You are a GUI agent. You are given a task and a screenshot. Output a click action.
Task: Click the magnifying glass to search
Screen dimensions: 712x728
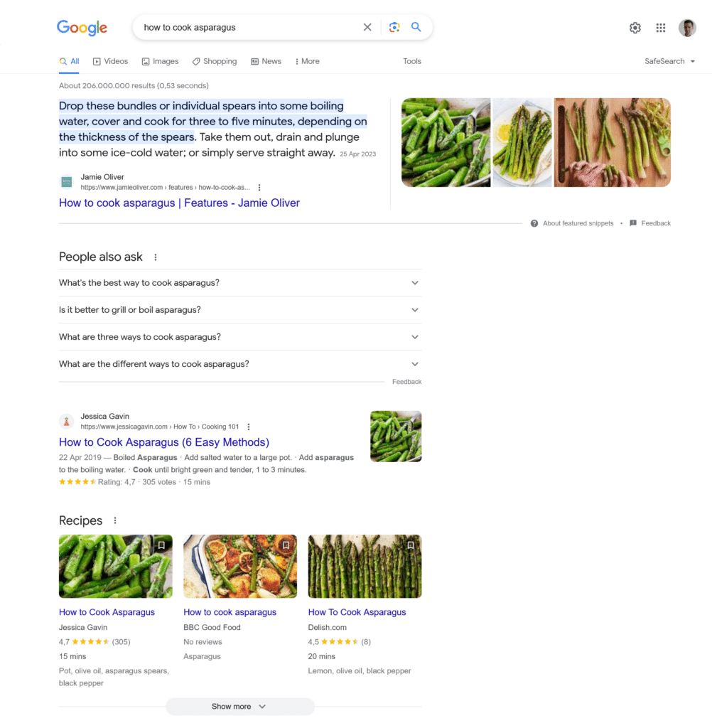click(x=416, y=26)
